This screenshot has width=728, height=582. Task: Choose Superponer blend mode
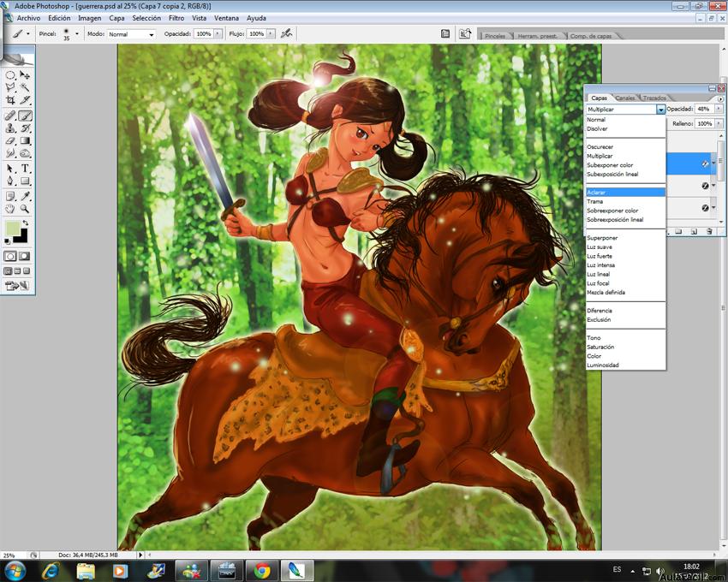[625, 238]
